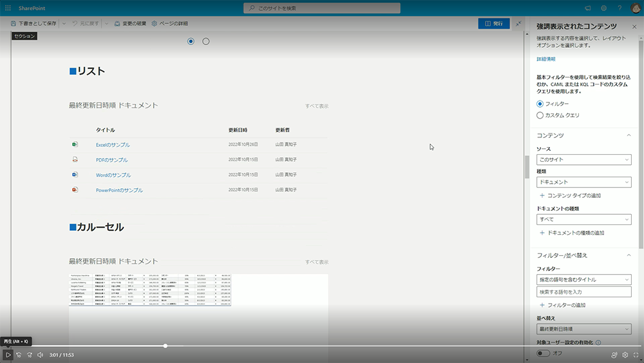644x363 pixels.
Task: Click the plus icon for フィルターの追加
Action: click(542, 305)
